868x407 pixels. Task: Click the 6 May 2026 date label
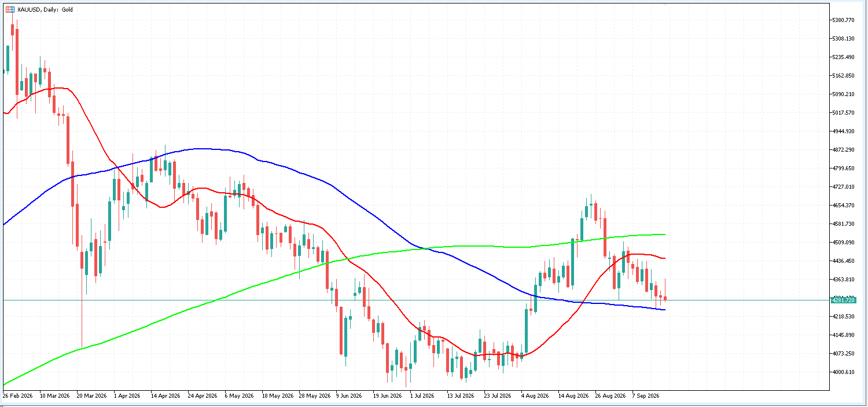tap(239, 396)
